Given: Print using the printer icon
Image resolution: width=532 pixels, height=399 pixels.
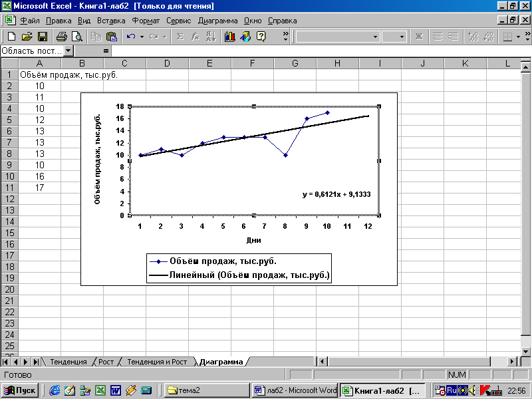Looking at the screenshot, I should (62, 37).
